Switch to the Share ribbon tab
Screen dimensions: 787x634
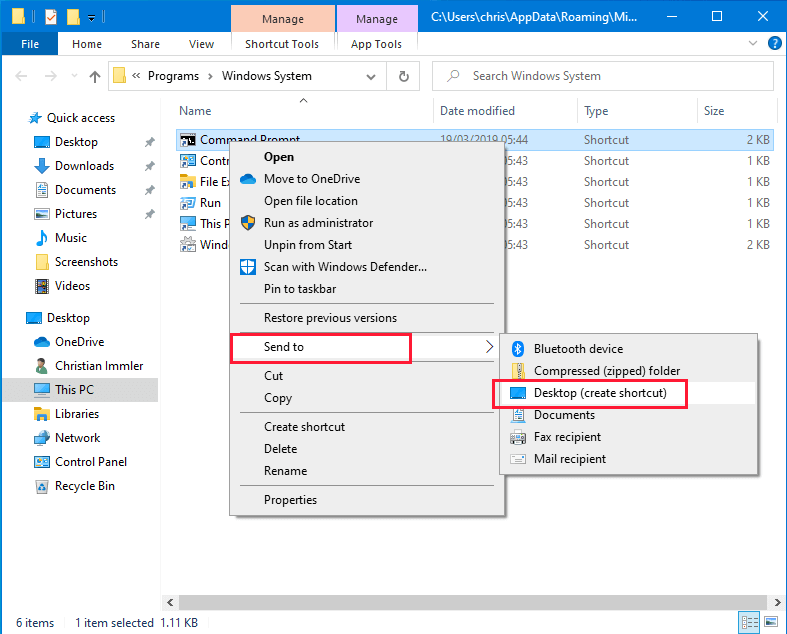point(145,44)
